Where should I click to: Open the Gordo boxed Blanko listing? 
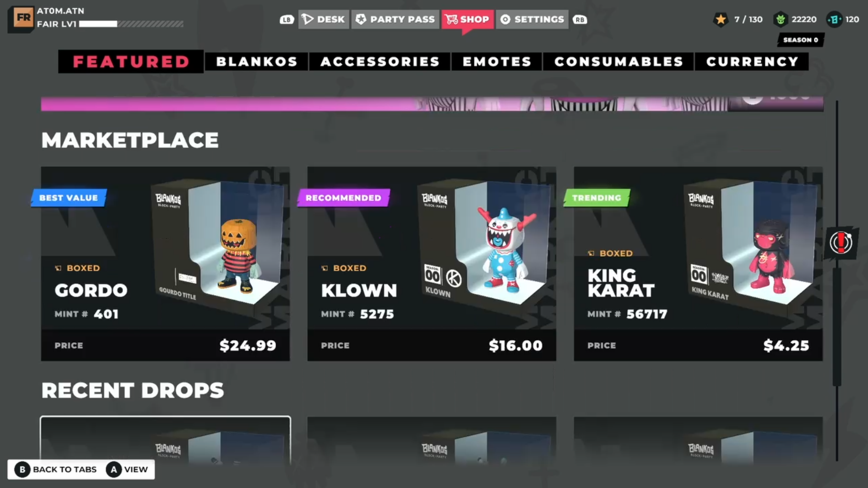click(x=165, y=263)
